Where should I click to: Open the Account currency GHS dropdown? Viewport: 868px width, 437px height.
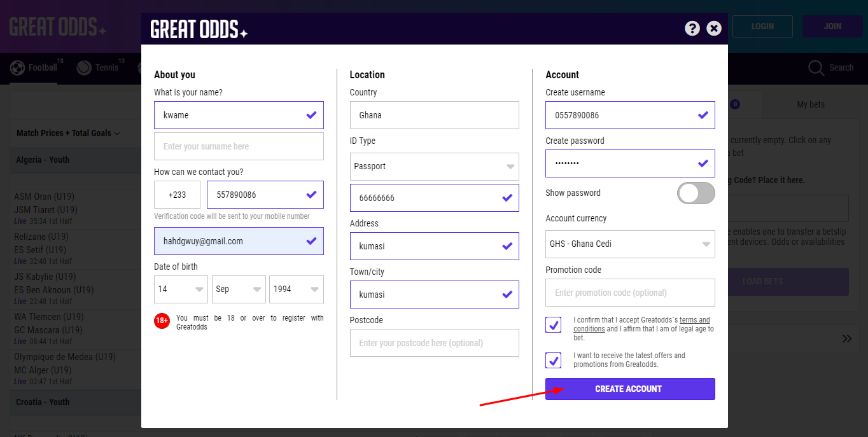(x=630, y=244)
